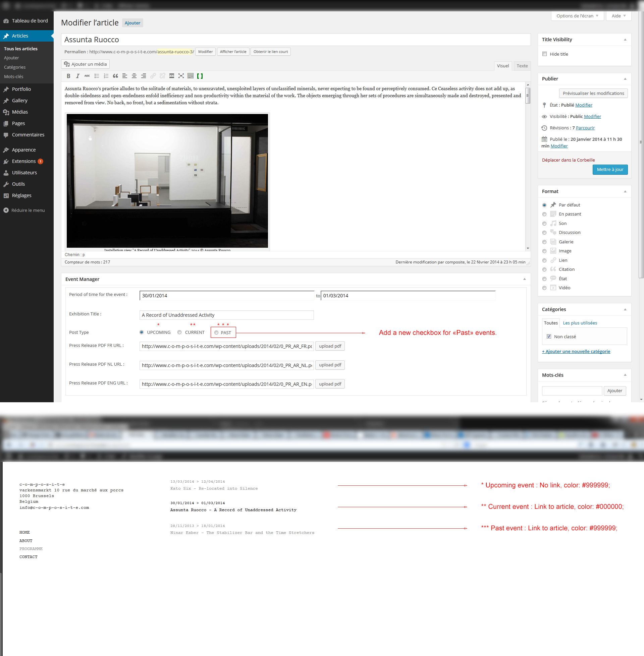Viewport: 644px width, 656px height.
Task: Collapse the Mots-clés panel
Action: pyautogui.click(x=625, y=375)
